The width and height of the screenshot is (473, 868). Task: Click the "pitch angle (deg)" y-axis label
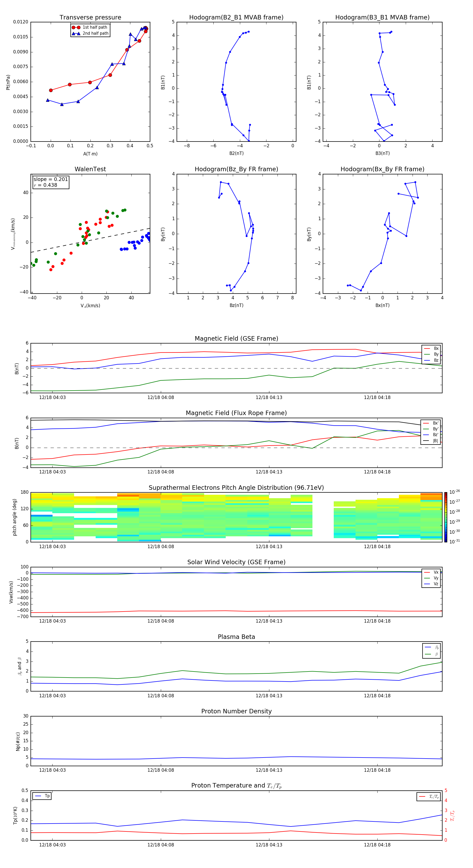click(x=15, y=517)
